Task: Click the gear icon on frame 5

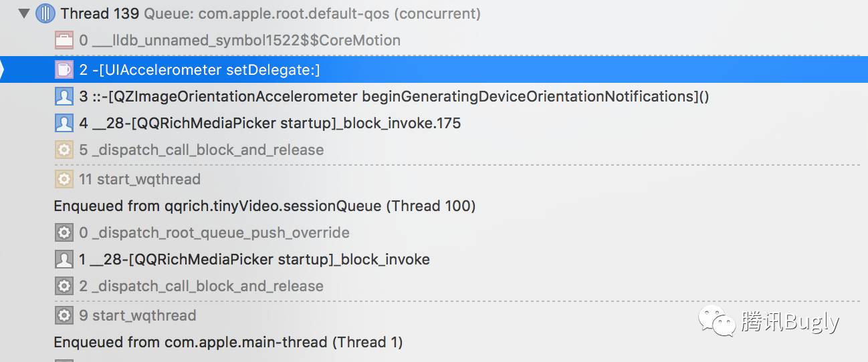Action: (64, 150)
